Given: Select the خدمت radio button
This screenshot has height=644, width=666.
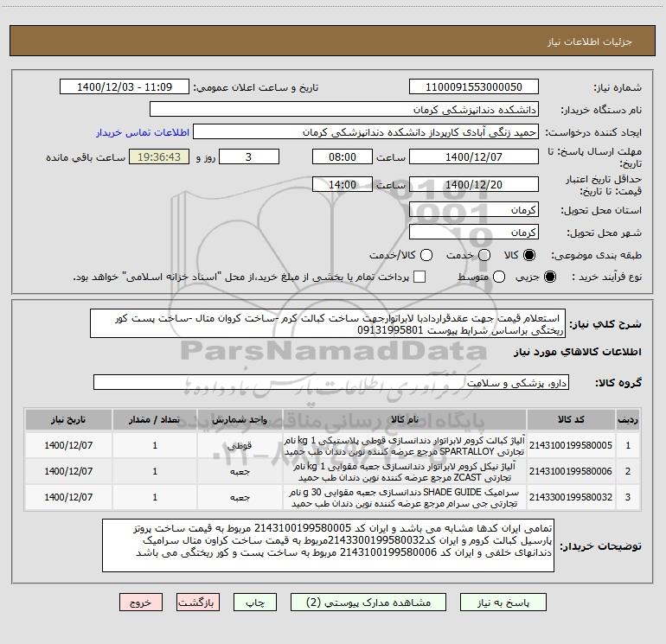Looking at the screenshot, I should coord(484,255).
